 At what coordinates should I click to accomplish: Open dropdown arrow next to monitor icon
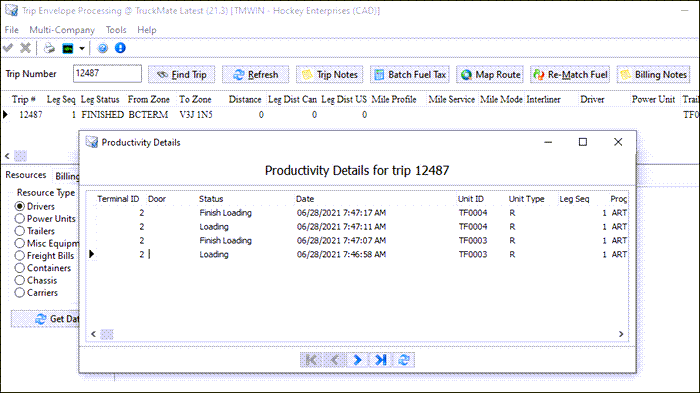click(82, 48)
